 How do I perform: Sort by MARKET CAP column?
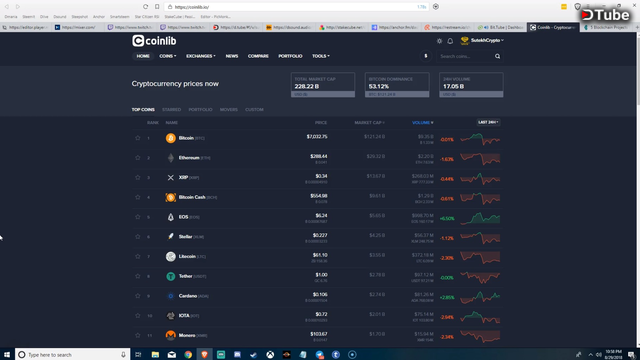coord(369,122)
